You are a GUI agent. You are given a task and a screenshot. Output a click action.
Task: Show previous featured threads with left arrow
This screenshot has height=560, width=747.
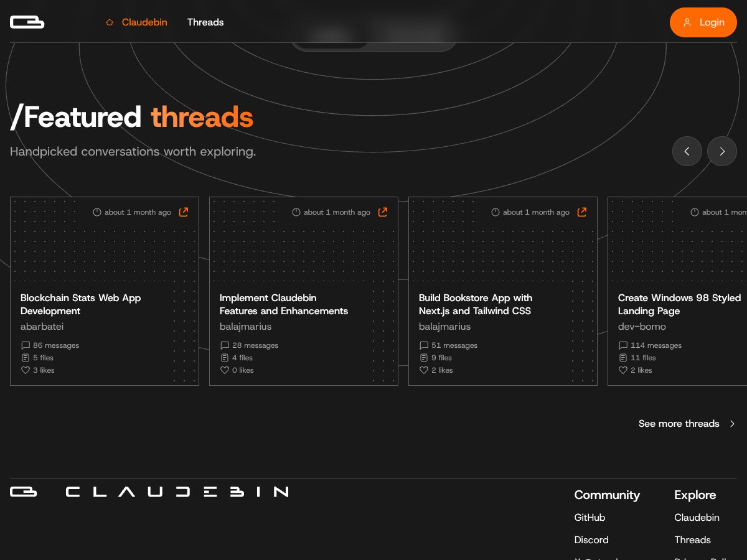pos(687,151)
